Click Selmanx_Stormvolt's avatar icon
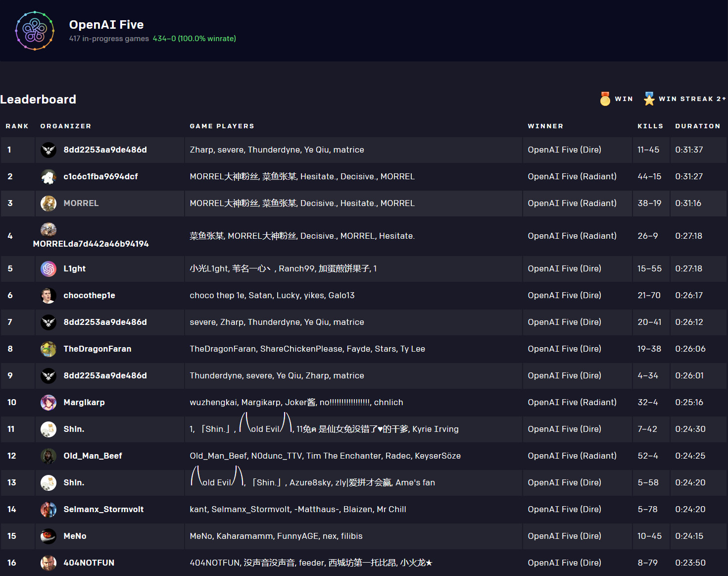 pos(49,510)
